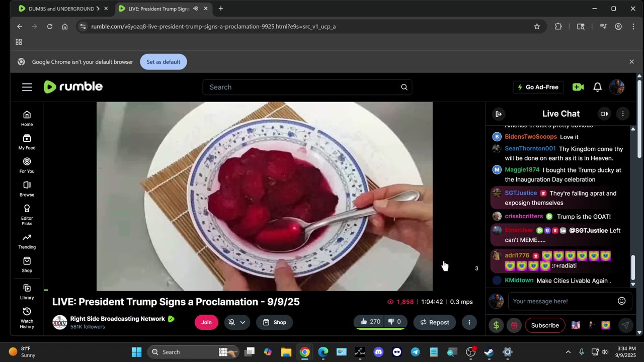Click Set as default button
Screen dimensions: 644x362
tap(164, 62)
